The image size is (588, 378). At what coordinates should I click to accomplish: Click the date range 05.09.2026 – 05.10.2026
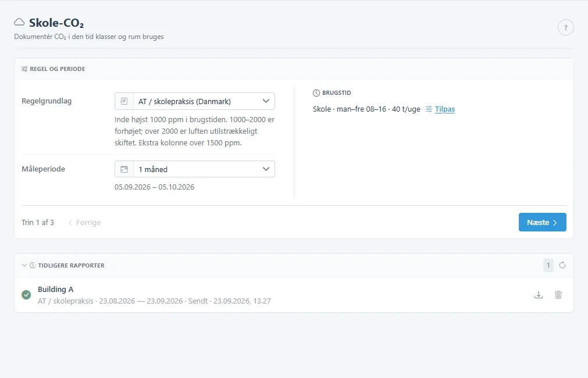point(155,187)
